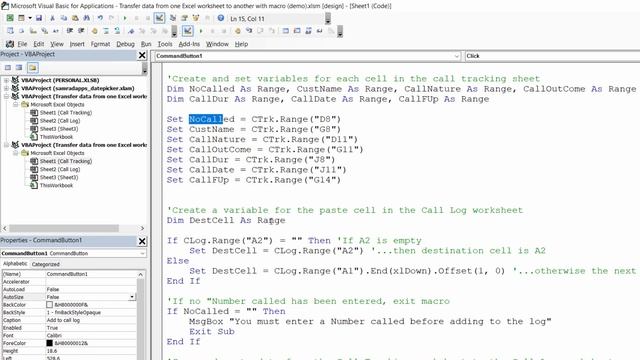This screenshot has height=360, width=640.
Task: Click the Complete Word icon
Action: [55, 31]
